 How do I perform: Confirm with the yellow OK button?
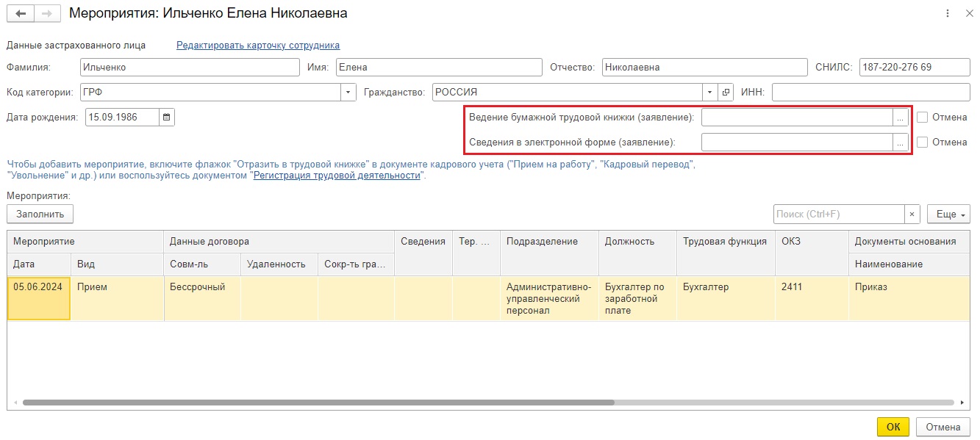tap(893, 427)
